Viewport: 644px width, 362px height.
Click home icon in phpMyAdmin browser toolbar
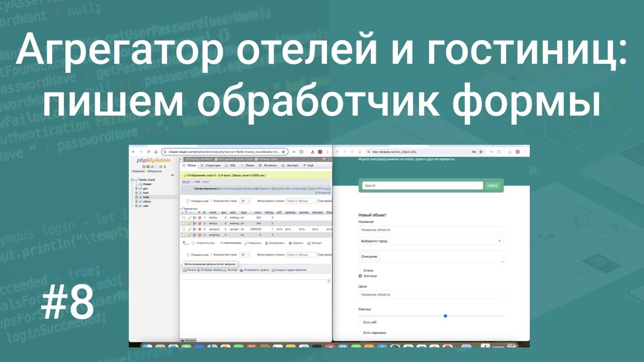[x=156, y=152]
